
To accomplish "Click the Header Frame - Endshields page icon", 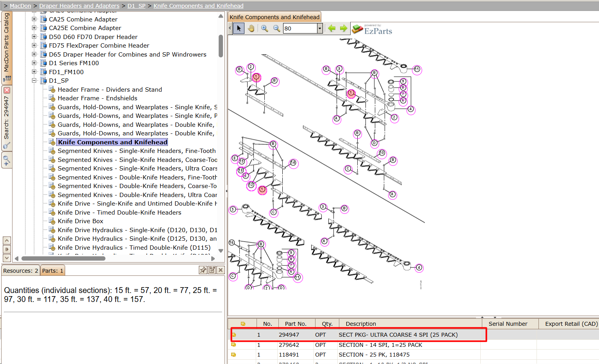I will pyautogui.click(x=52, y=98).
